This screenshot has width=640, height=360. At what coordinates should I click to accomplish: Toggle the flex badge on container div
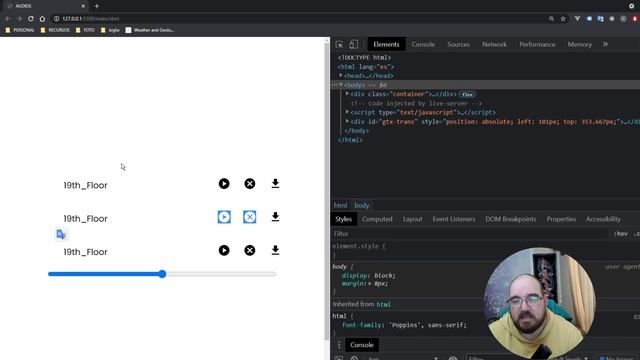pos(467,94)
